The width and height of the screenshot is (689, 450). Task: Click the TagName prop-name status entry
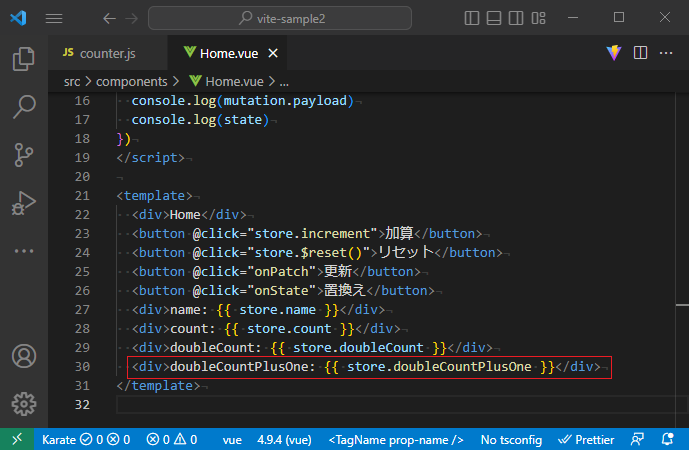coord(396,439)
